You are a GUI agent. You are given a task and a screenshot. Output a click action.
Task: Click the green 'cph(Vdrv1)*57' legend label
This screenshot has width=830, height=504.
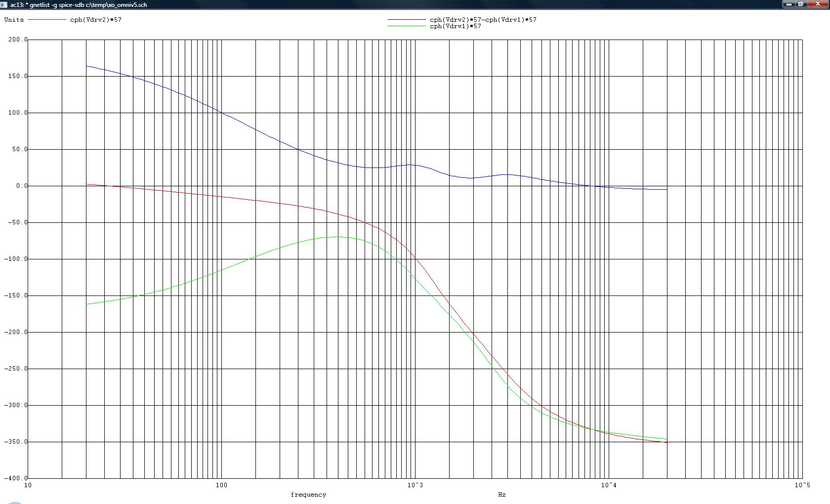456,26
